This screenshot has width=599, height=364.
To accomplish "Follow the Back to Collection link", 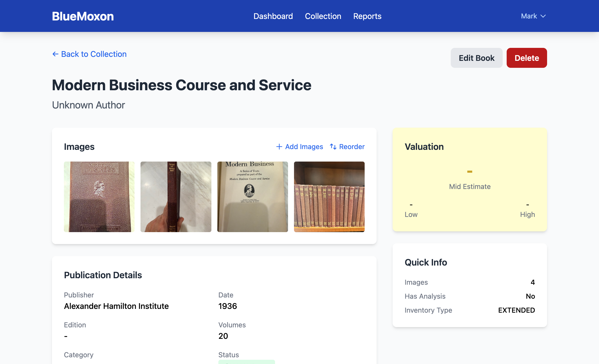I will [x=94, y=54].
